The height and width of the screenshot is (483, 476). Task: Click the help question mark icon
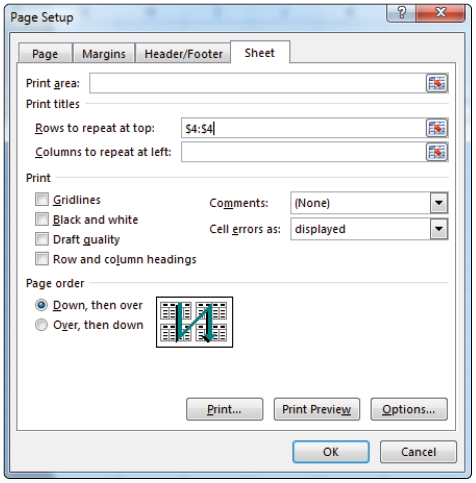401,13
